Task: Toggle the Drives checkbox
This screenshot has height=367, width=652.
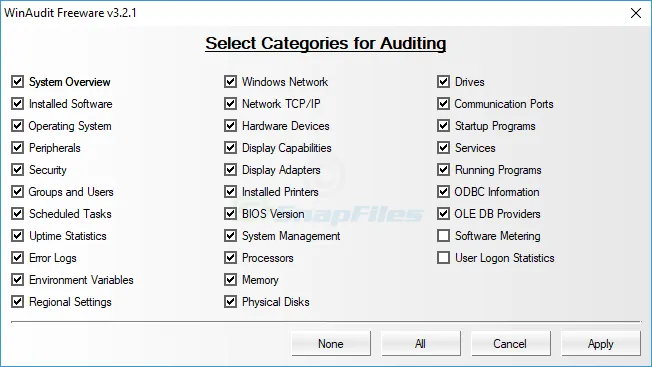Action: [443, 81]
